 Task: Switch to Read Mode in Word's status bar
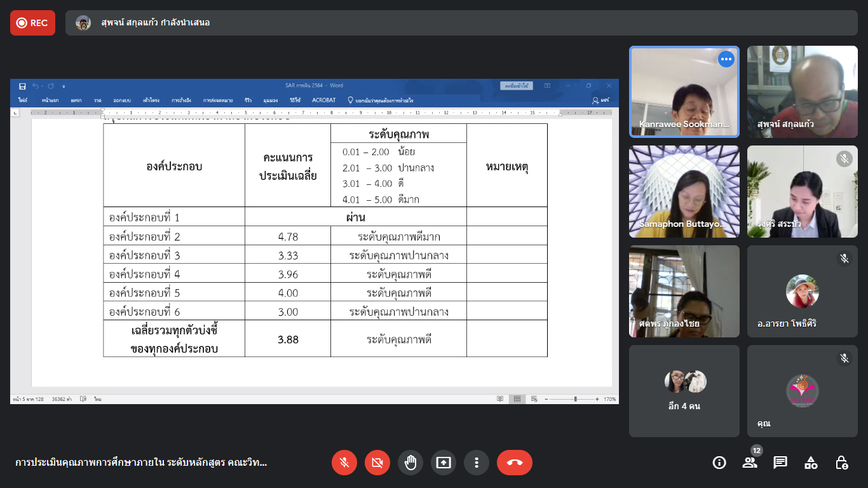(x=500, y=399)
